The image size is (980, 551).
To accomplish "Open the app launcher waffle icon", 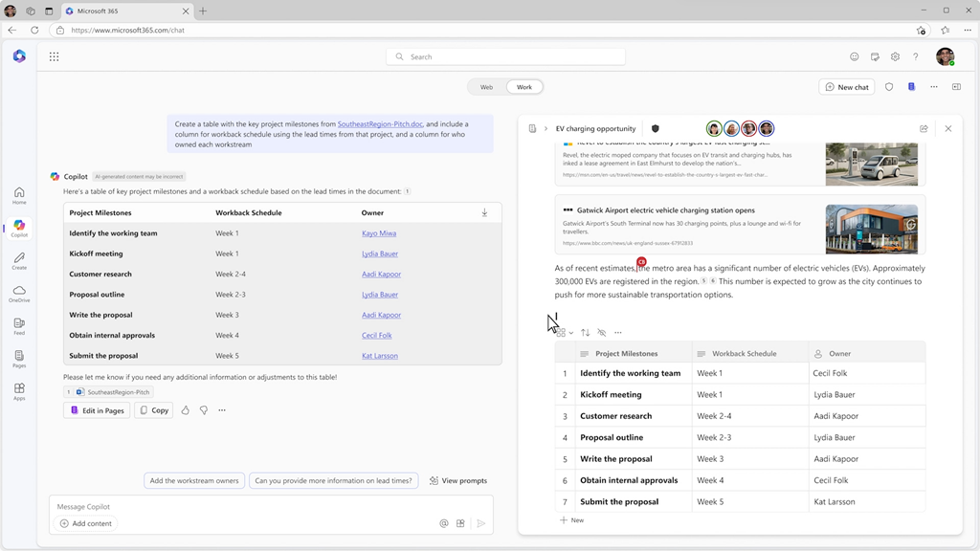I will click(x=54, y=56).
